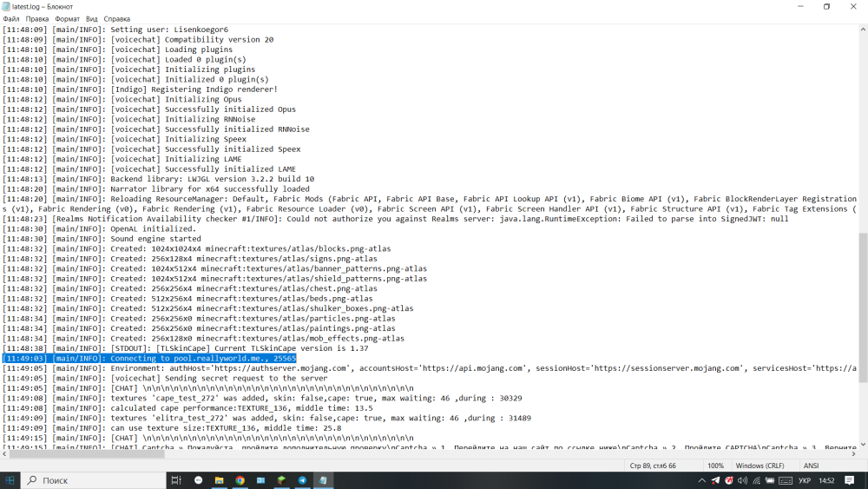Open Telegram from taskbar
Viewport: 868px width, 489px height.
[302, 480]
